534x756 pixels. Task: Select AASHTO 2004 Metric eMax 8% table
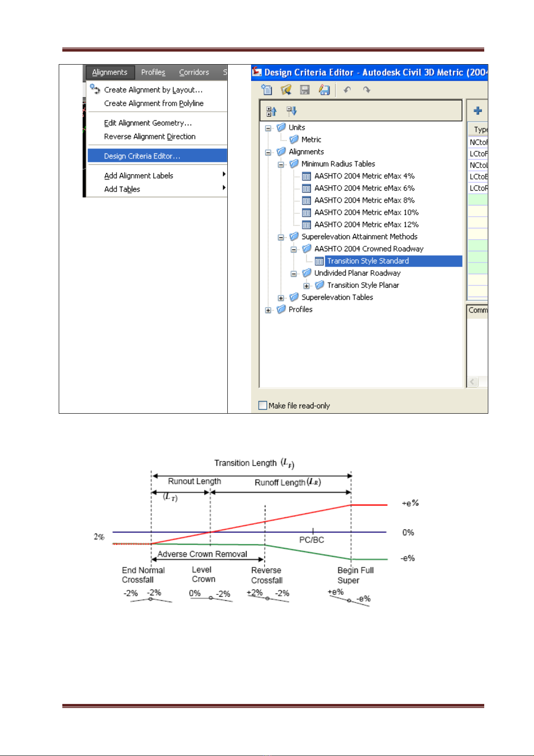[364, 200]
